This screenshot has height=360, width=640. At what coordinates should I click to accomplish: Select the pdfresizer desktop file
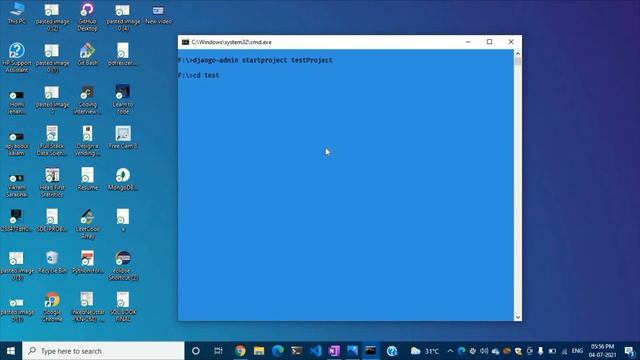click(x=123, y=54)
